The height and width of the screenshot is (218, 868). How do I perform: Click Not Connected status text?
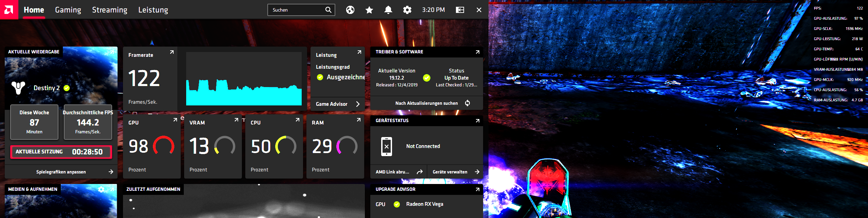coord(423,146)
